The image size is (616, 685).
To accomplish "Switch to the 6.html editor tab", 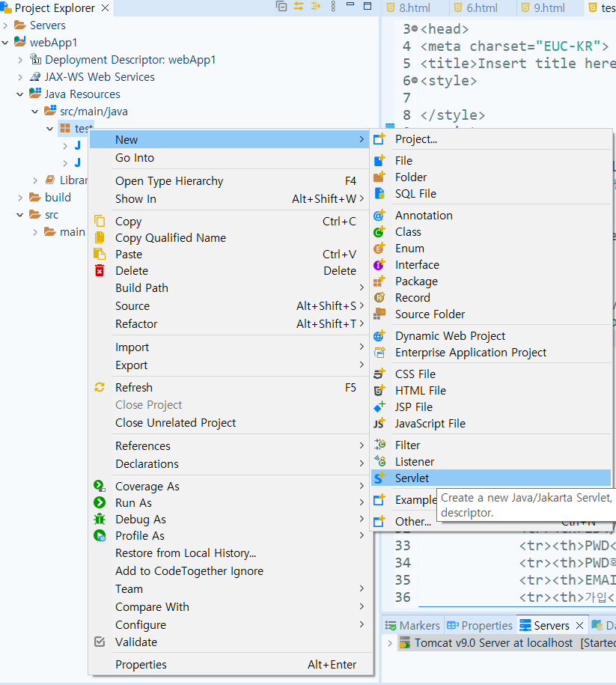I will coord(481,8).
